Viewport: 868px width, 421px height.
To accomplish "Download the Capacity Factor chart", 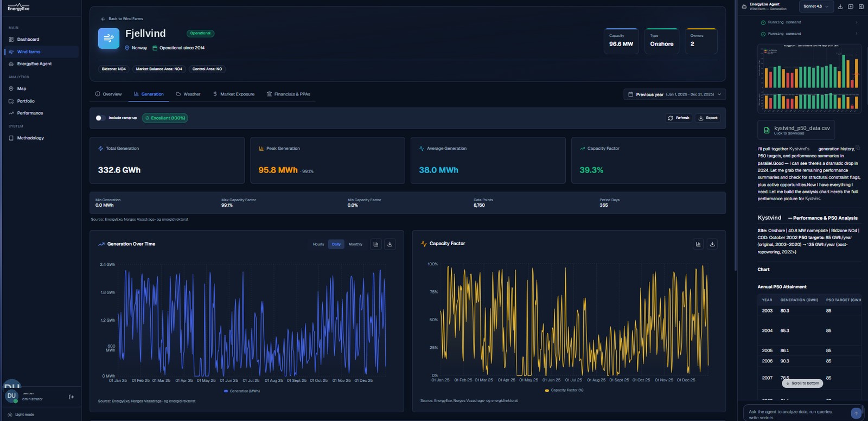I will [712, 244].
